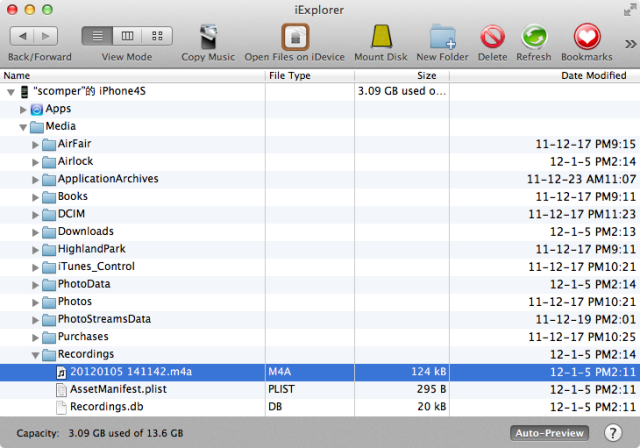Expand the DCIM folder
The width and height of the screenshot is (640, 448).
[36, 215]
